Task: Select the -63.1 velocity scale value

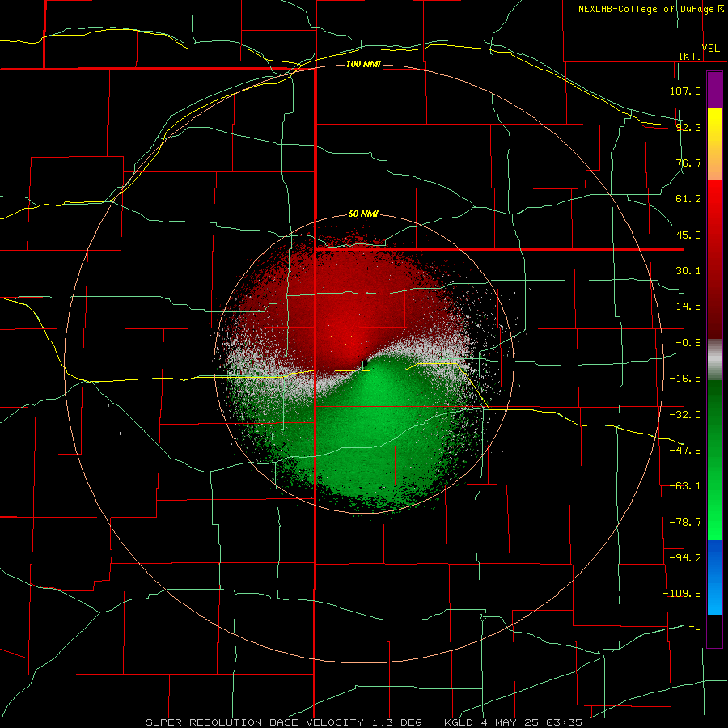Action: tap(685, 486)
